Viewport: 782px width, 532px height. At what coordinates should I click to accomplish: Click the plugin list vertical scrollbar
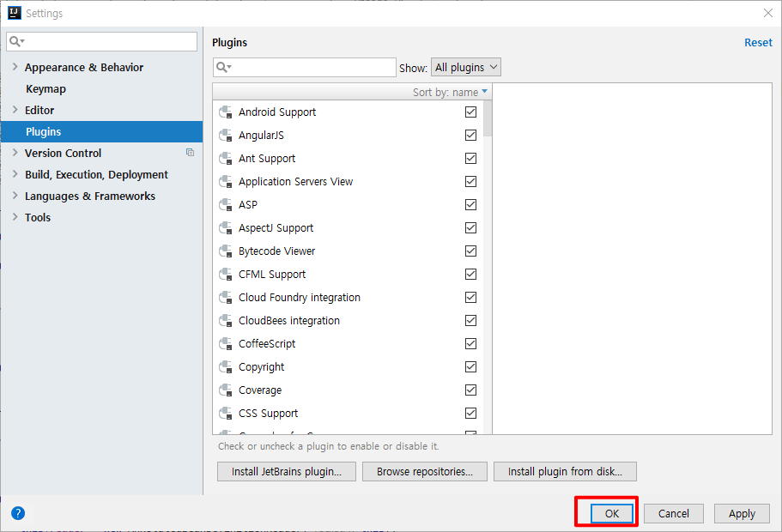tap(488, 118)
